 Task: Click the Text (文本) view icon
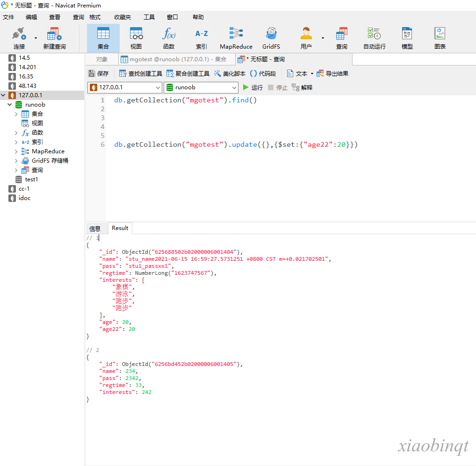[x=290, y=73]
